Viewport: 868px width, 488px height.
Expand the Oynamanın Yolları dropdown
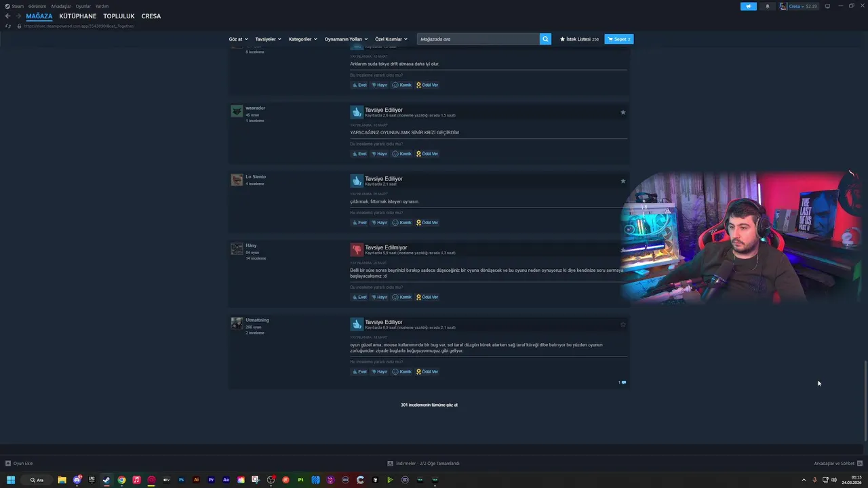(347, 39)
